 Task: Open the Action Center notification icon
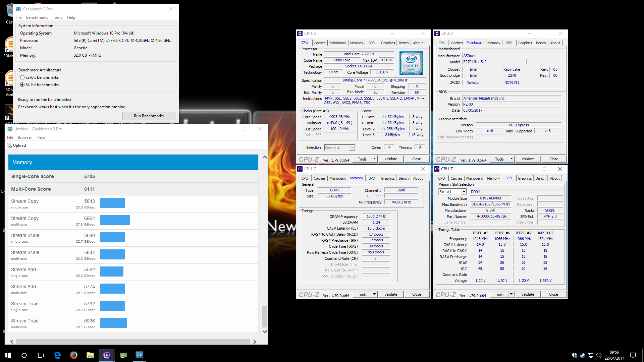point(633,355)
